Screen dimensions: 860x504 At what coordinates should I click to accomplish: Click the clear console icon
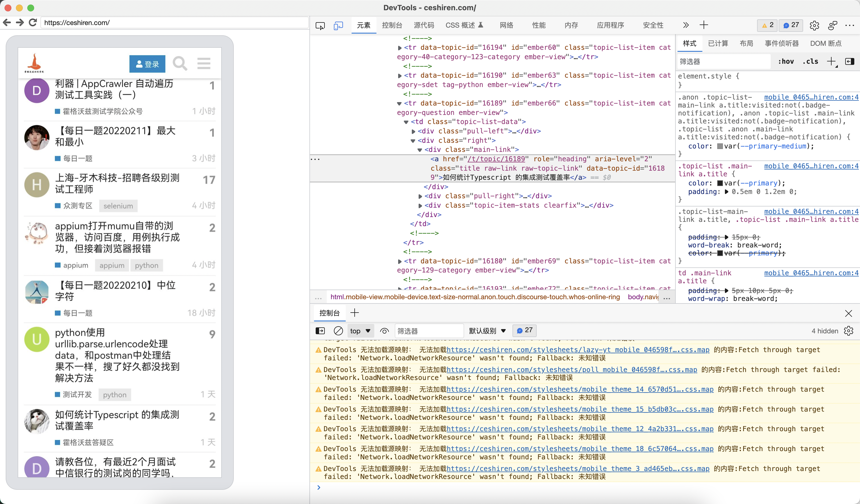(338, 331)
